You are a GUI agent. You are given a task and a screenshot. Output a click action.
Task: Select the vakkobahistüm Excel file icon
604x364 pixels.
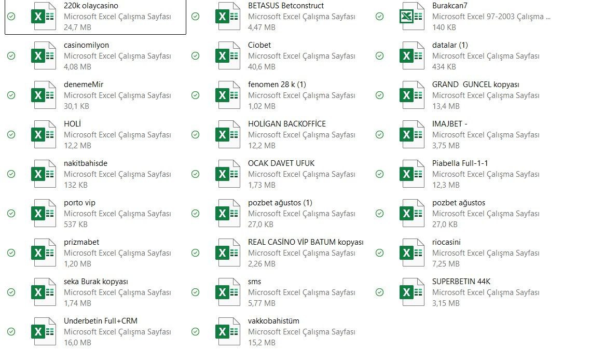228,332
